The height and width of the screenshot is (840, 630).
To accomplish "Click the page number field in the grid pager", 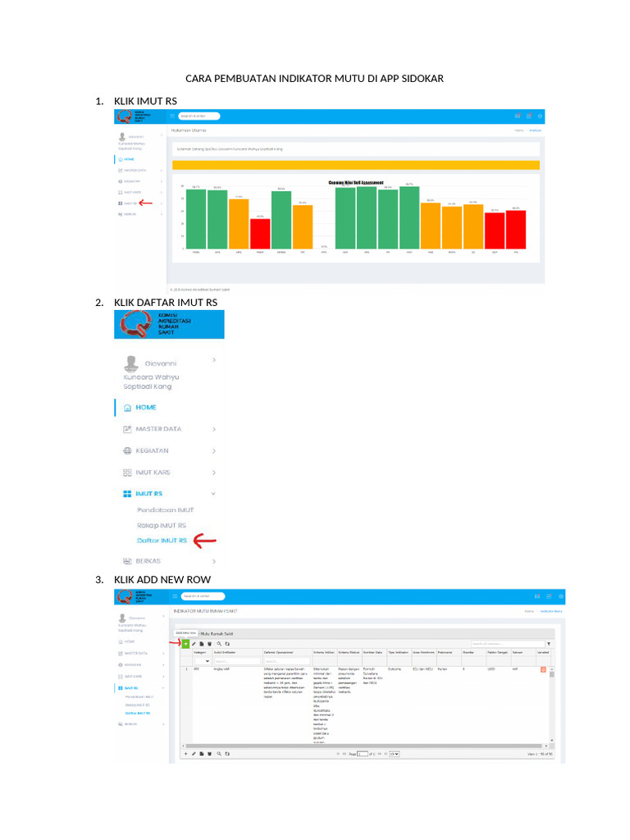I will tap(363, 754).
